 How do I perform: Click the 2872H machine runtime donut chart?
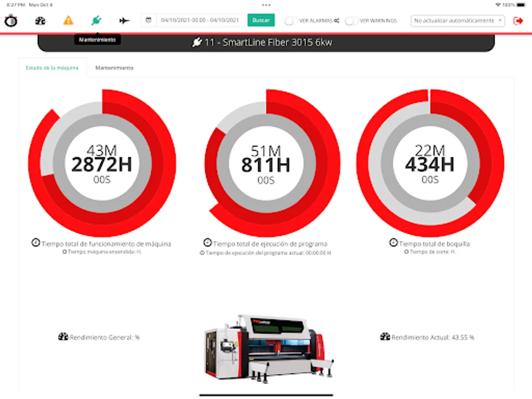pyautogui.click(x=102, y=164)
